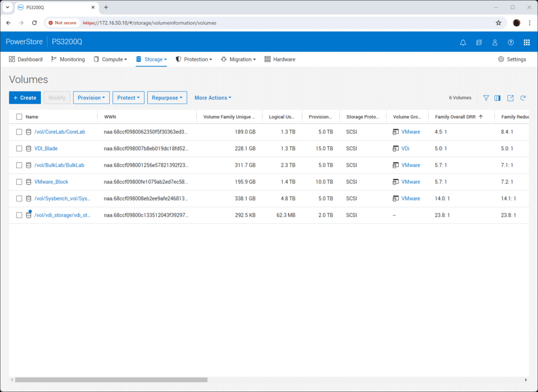This screenshot has height=392, width=538.
Task: Click the volume icon for VMware_Block
Action: coord(29,182)
